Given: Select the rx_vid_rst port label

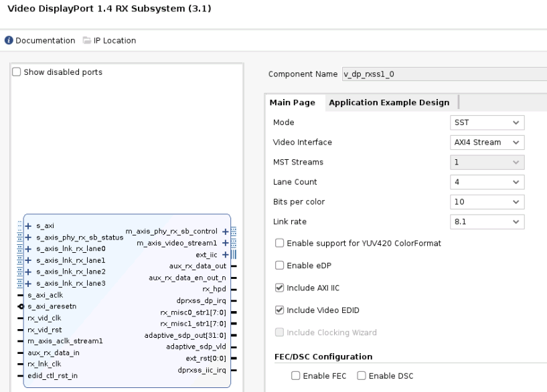Looking at the screenshot, I should (x=45, y=330).
